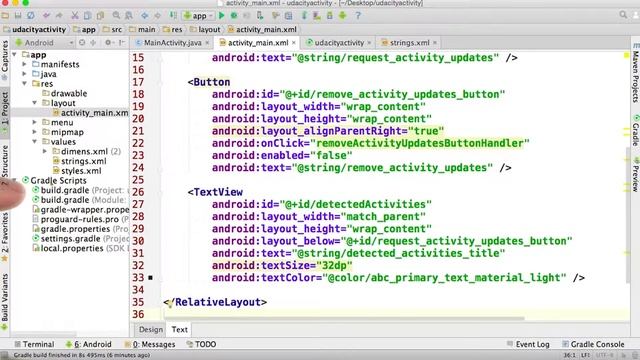Open the Event Log
Image resolution: width=640 pixels, height=360 pixels.
(x=528, y=344)
